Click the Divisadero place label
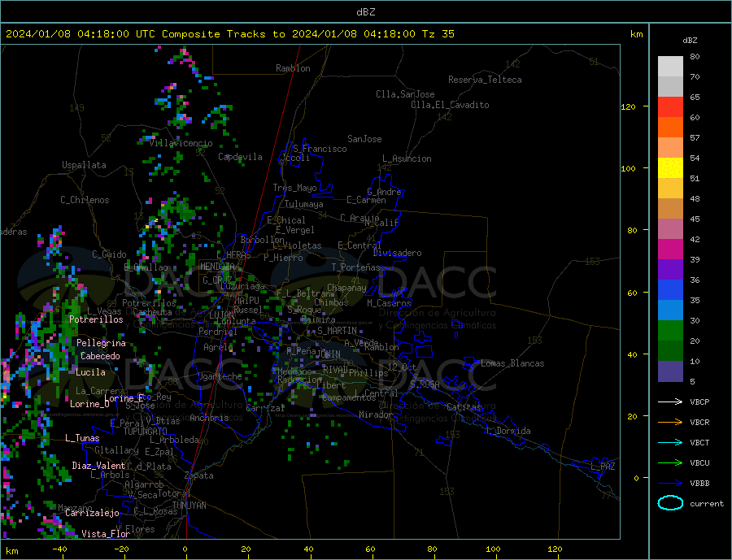This screenshot has height=560, width=732. click(x=397, y=253)
